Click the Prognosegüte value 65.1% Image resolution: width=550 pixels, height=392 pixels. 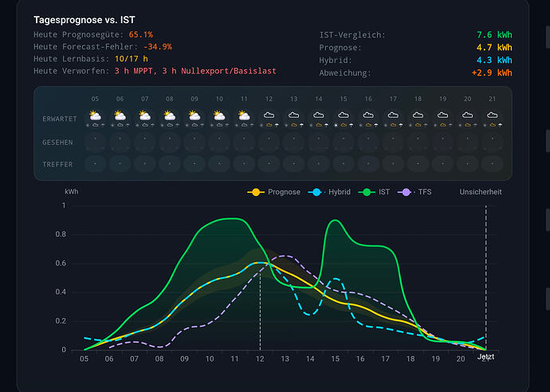140,35
